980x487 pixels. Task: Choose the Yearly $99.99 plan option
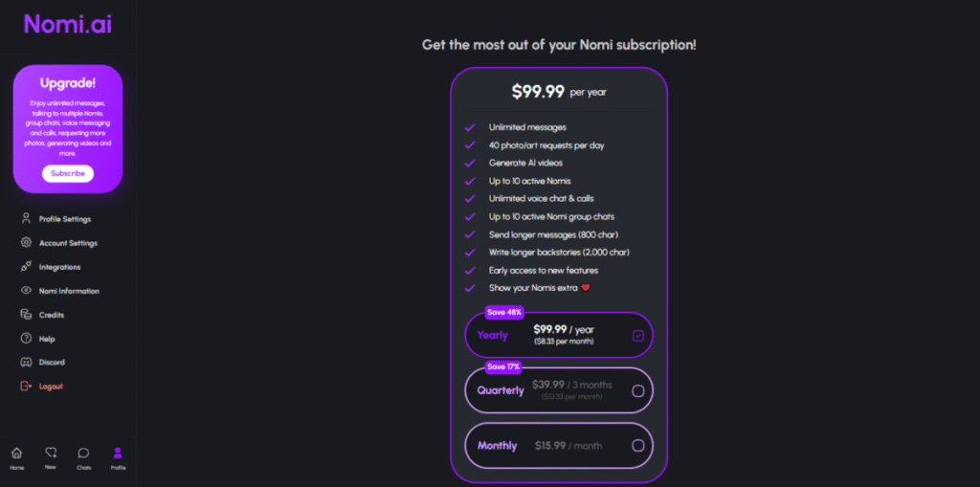tap(559, 335)
